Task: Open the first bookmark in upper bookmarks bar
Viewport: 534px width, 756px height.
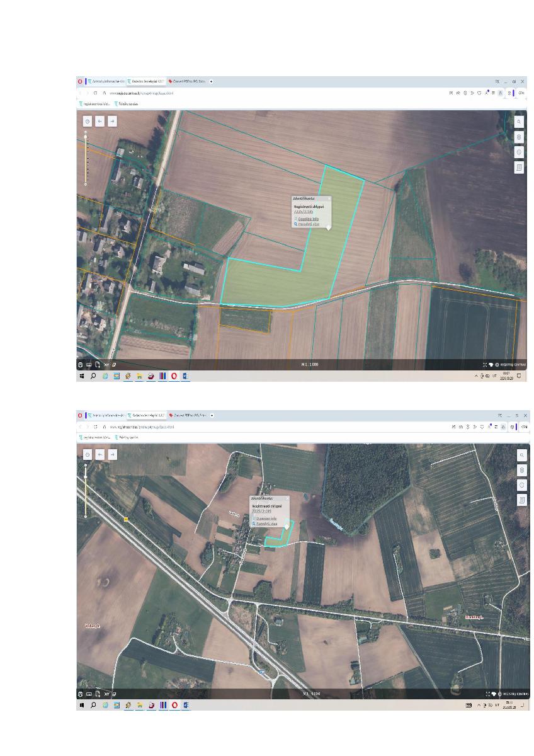Action: coord(96,103)
